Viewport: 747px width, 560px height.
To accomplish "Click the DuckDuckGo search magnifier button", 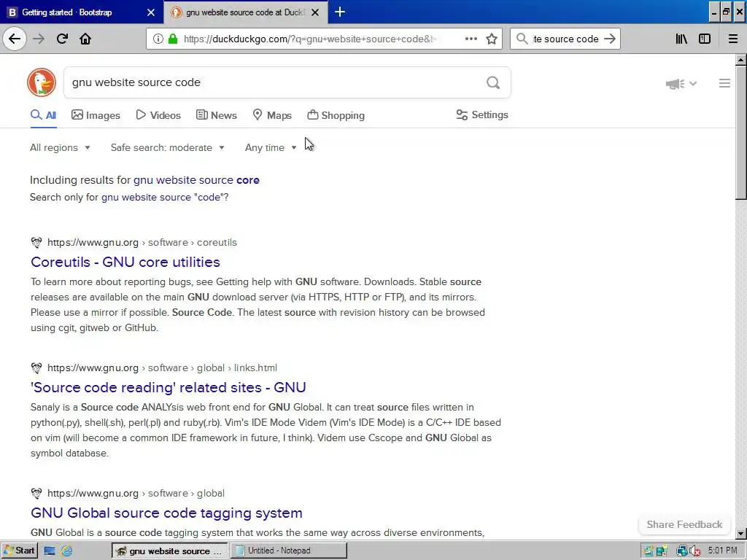I will pyautogui.click(x=493, y=82).
